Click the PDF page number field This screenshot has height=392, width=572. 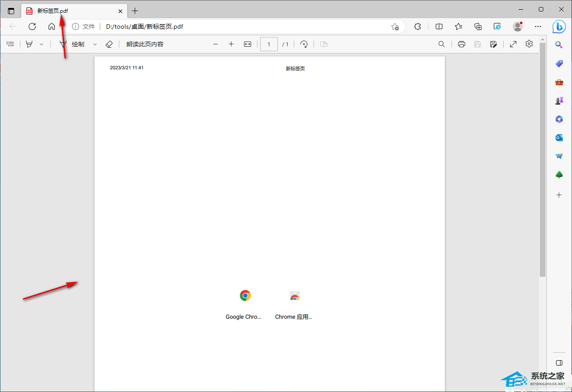(269, 44)
